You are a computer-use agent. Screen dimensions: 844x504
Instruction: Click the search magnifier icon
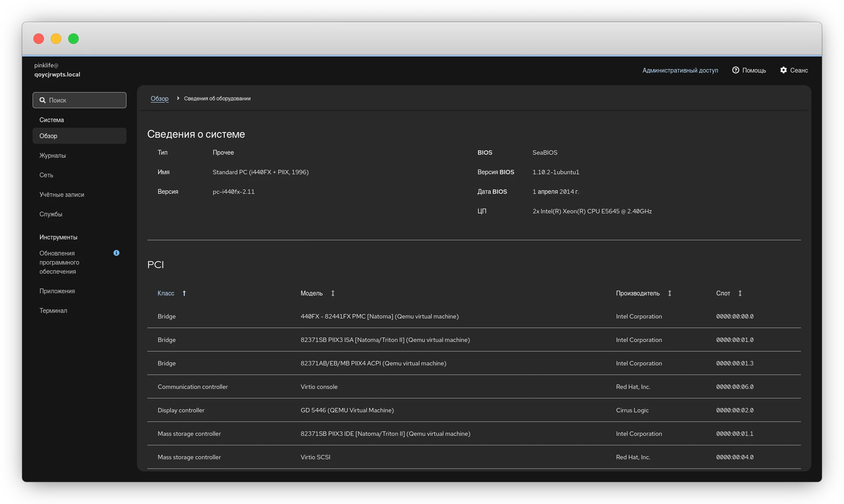coord(43,100)
